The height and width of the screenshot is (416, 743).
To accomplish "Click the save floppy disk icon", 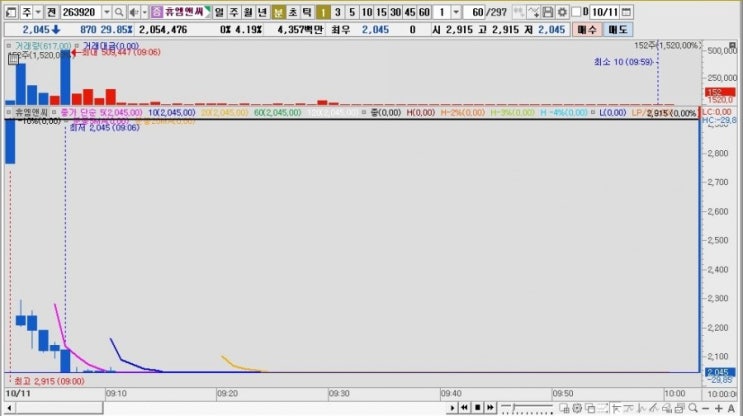I will 548,12.
